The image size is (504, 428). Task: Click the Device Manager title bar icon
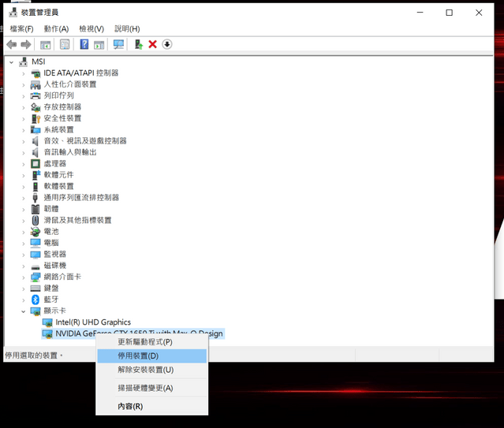[x=13, y=12]
